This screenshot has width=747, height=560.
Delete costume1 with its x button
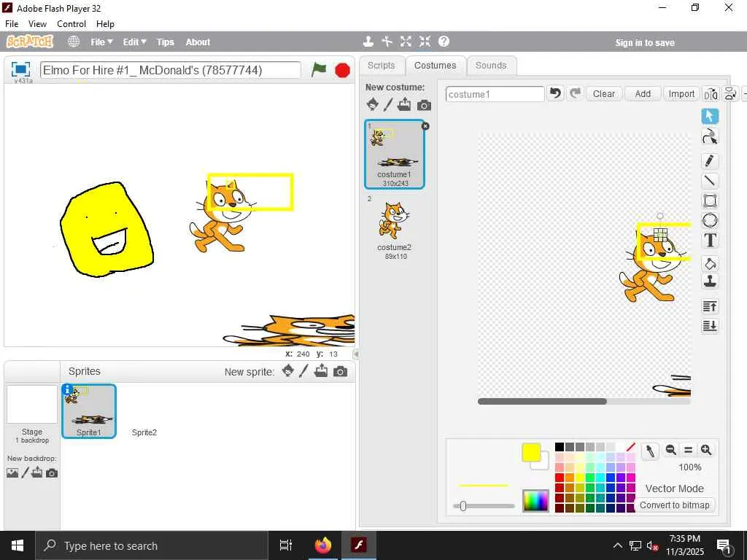pos(425,125)
